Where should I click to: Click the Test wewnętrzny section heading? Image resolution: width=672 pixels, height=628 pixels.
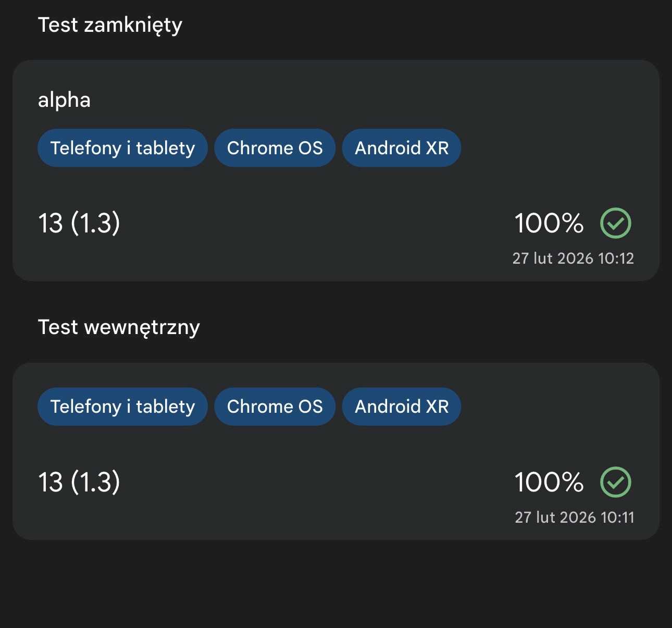pyautogui.click(x=119, y=327)
